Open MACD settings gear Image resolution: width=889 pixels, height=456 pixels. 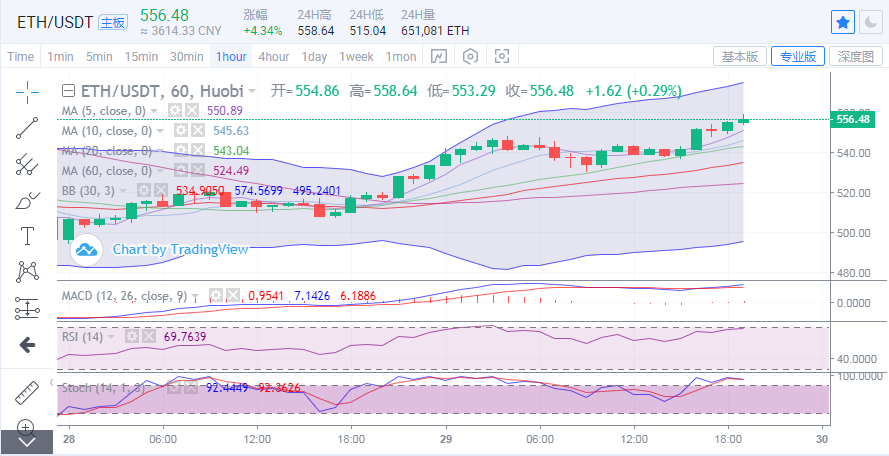[x=216, y=295]
